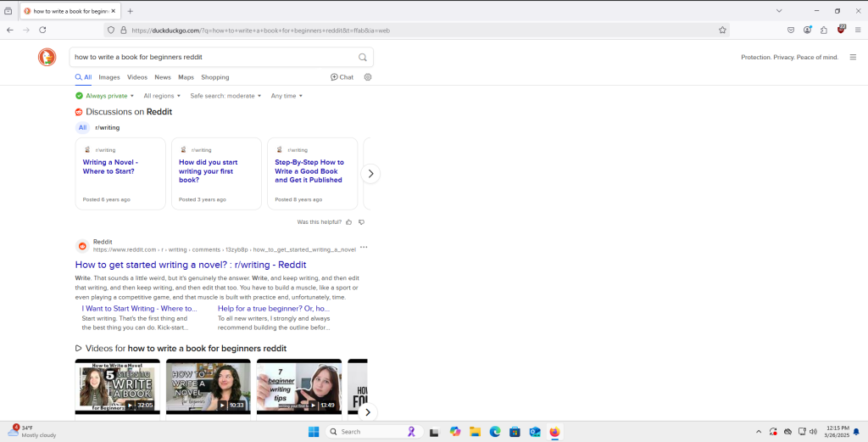The image size is (868, 442).
Task: Filter discussions by r/writing
Action: click(108, 127)
